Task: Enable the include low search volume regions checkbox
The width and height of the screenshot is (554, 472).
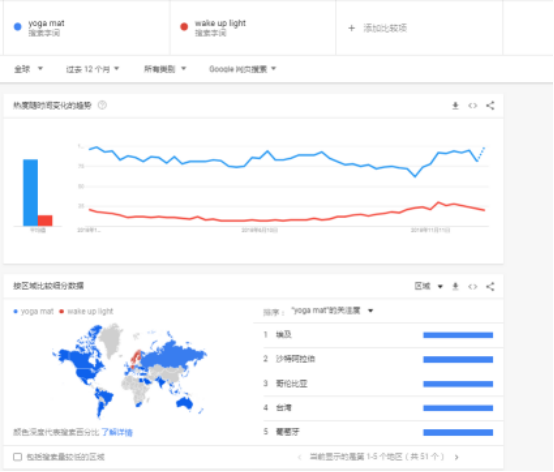Action: [x=17, y=457]
